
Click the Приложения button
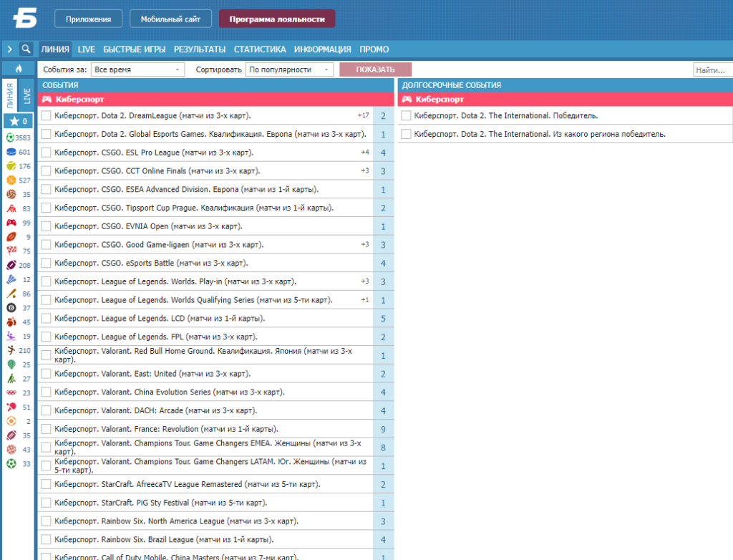click(x=88, y=19)
